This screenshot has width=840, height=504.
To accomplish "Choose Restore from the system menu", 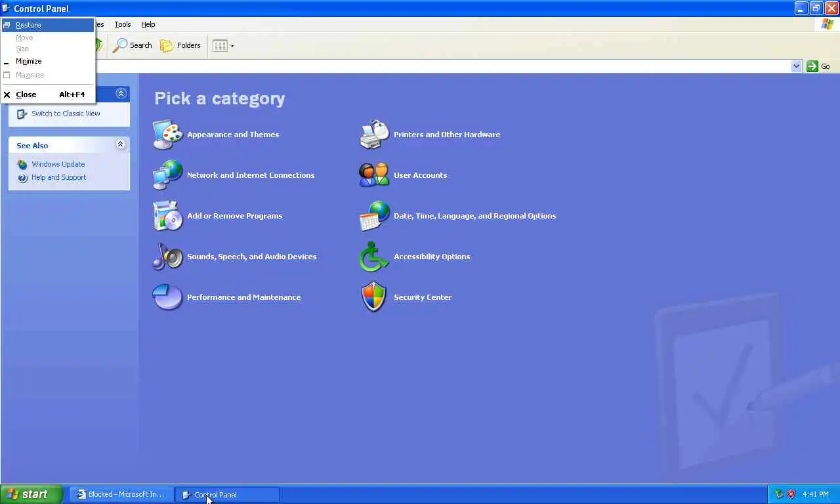I will (x=48, y=25).
